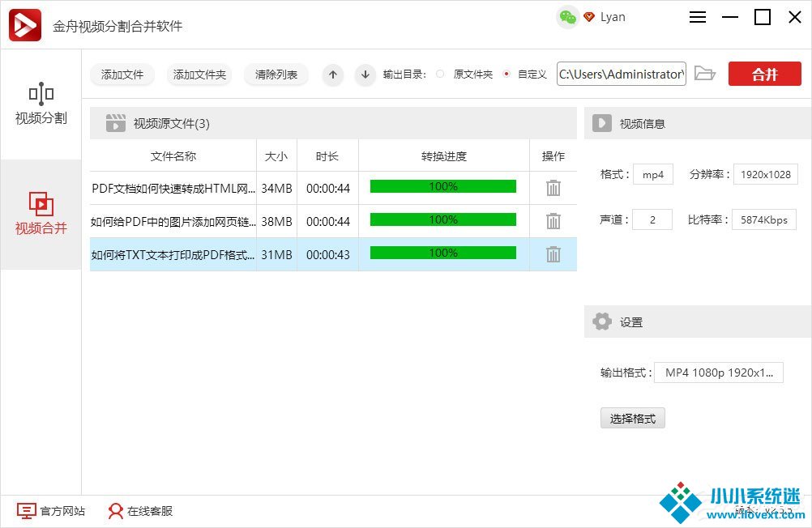This screenshot has height=528, width=812.
Task: Click the 清除列表 button
Action: (x=276, y=75)
